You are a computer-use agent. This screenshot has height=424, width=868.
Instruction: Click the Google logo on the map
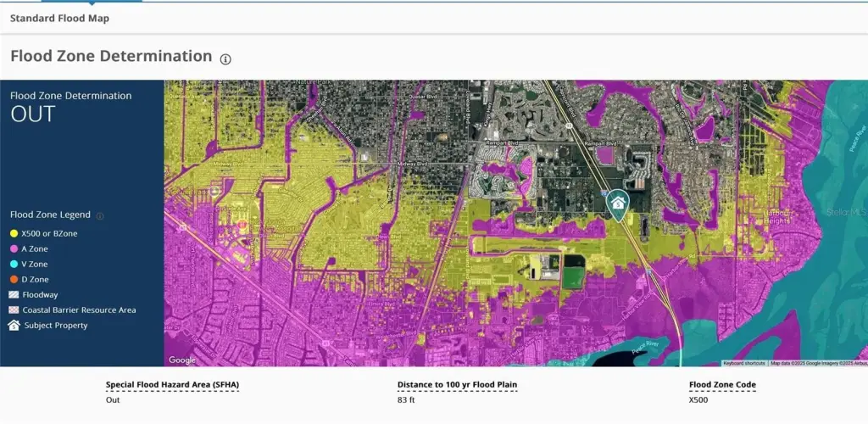tap(182, 360)
